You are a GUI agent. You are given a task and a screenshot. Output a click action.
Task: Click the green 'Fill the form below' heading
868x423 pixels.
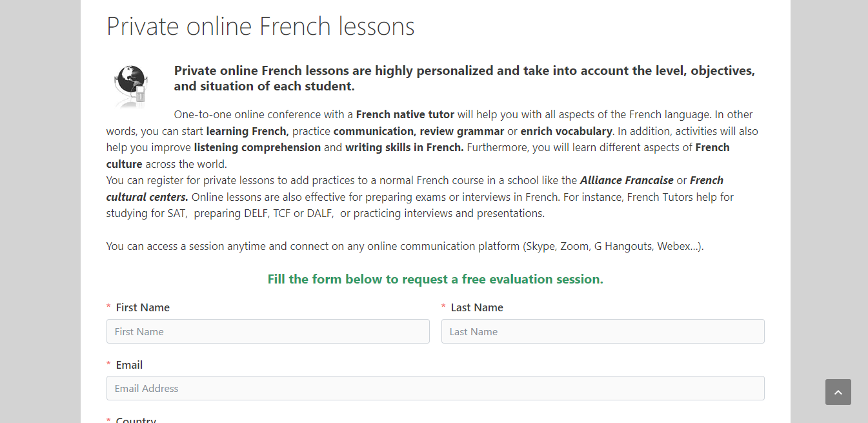point(435,279)
